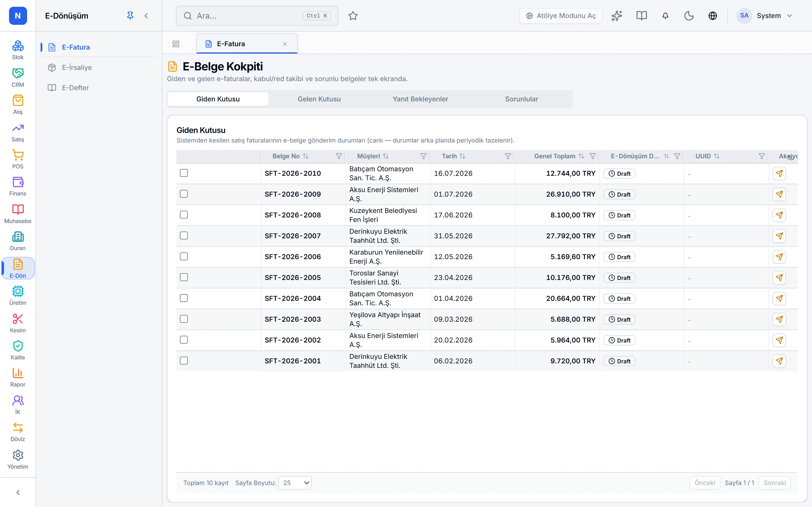Expand the System user account menu
812x507 pixels.
coord(764,16)
